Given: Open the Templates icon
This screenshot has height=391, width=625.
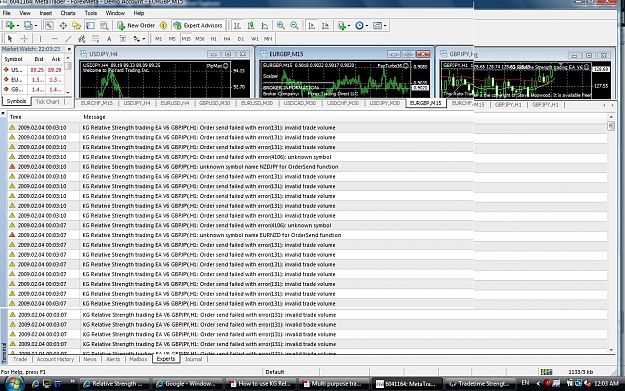Looking at the screenshot, I should coord(377,26).
